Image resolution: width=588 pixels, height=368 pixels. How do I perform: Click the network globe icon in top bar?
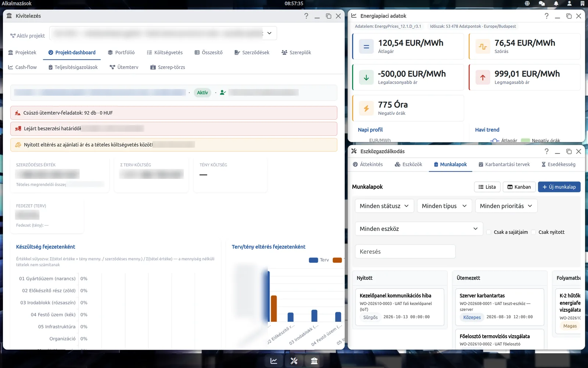(527, 3)
